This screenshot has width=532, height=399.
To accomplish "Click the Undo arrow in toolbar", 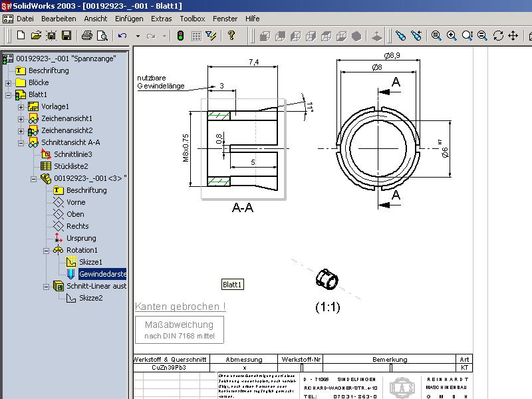I will [122, 36].
